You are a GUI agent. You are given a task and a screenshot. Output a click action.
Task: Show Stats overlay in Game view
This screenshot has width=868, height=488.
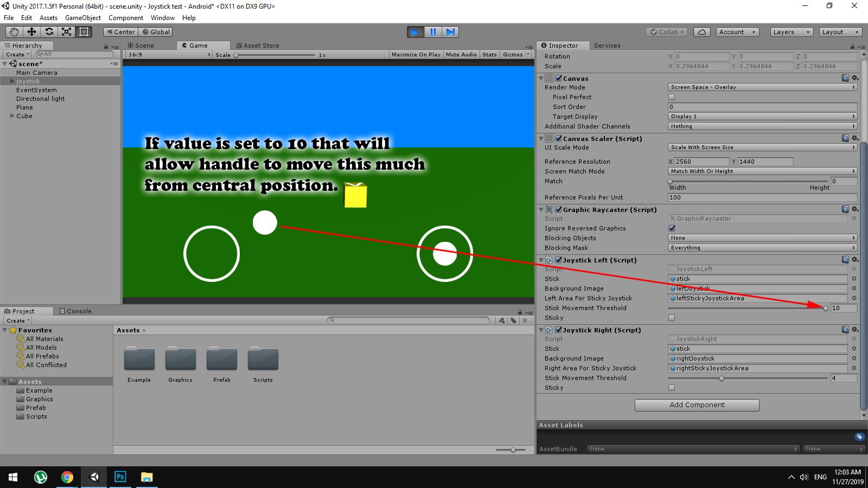coord(489,54)
